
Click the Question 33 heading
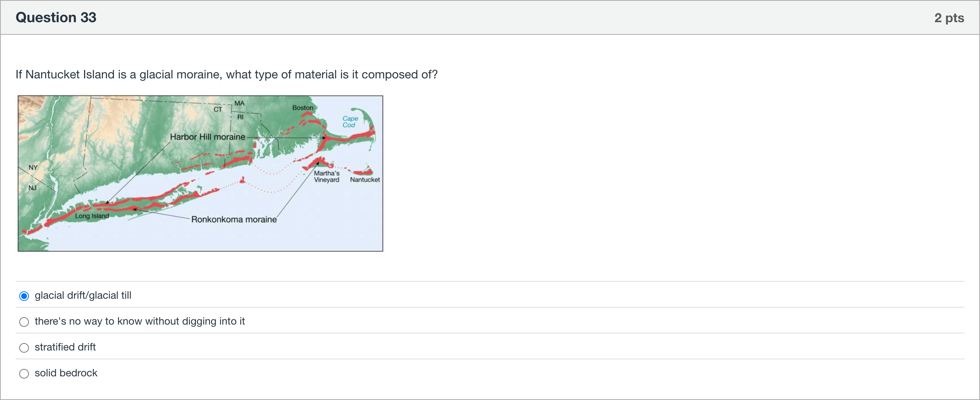(x=56, y=17)
